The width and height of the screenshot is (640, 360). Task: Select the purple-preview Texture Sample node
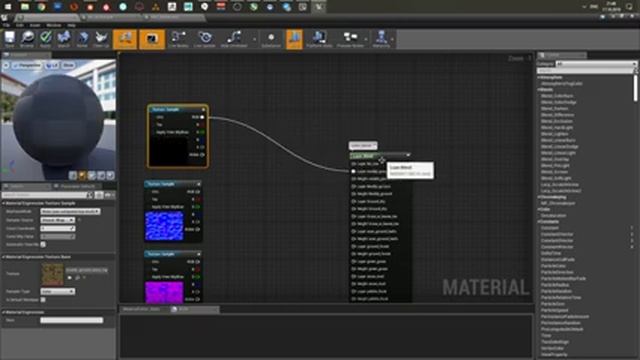173,278
